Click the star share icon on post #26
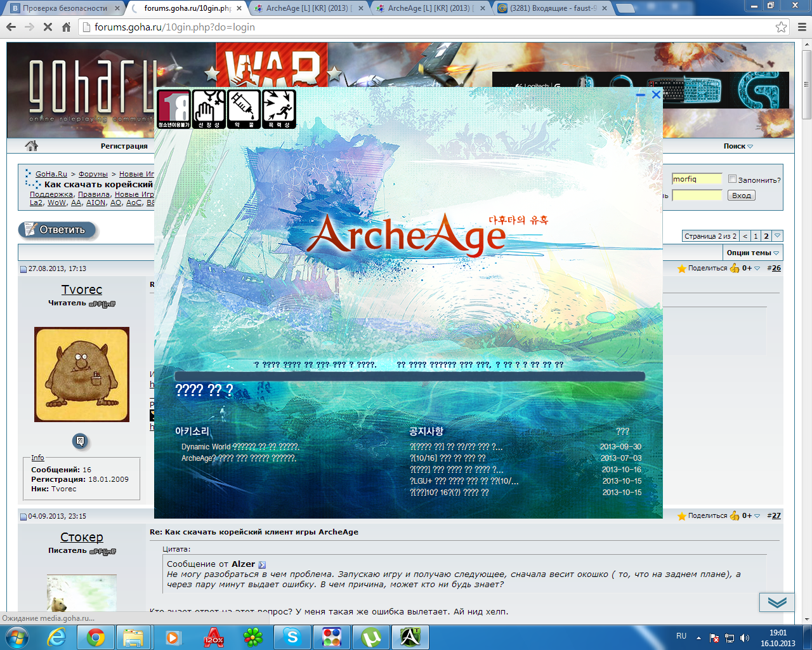The image size is (812, 650). [682, 269]
